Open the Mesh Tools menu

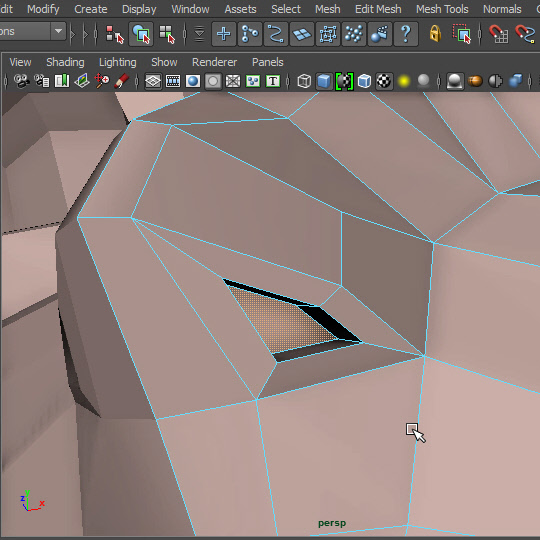[442, 9]
